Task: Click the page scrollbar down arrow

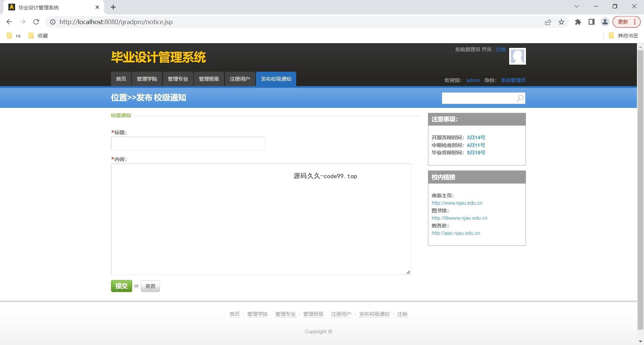Action: click(640, 341)
